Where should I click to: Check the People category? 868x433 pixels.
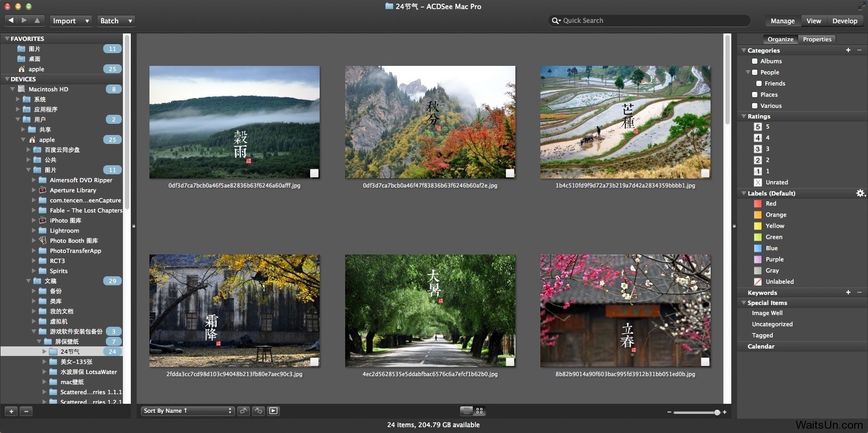pyautogui.click(x=755, y=72)
